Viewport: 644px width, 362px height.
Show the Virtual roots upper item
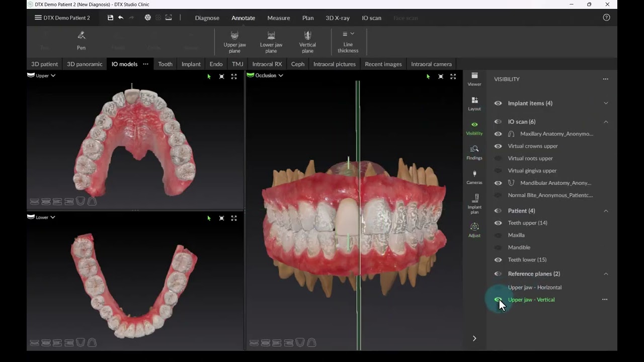(498, 158)
